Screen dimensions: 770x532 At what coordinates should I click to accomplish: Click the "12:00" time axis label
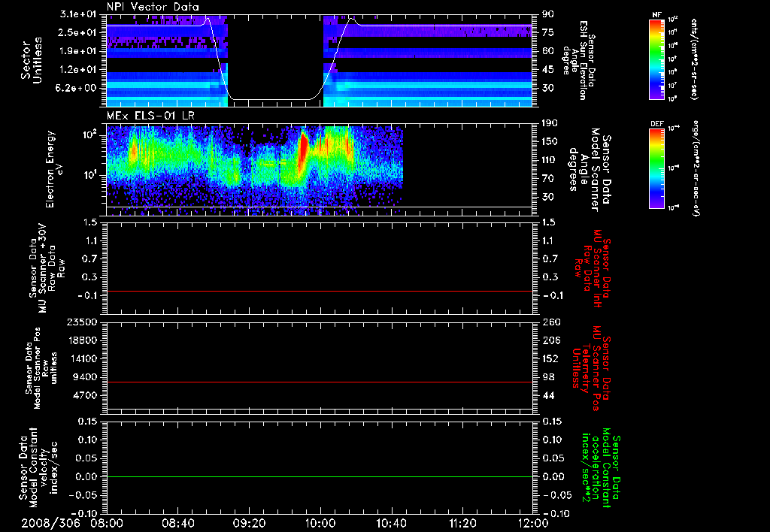click(533, 523)
